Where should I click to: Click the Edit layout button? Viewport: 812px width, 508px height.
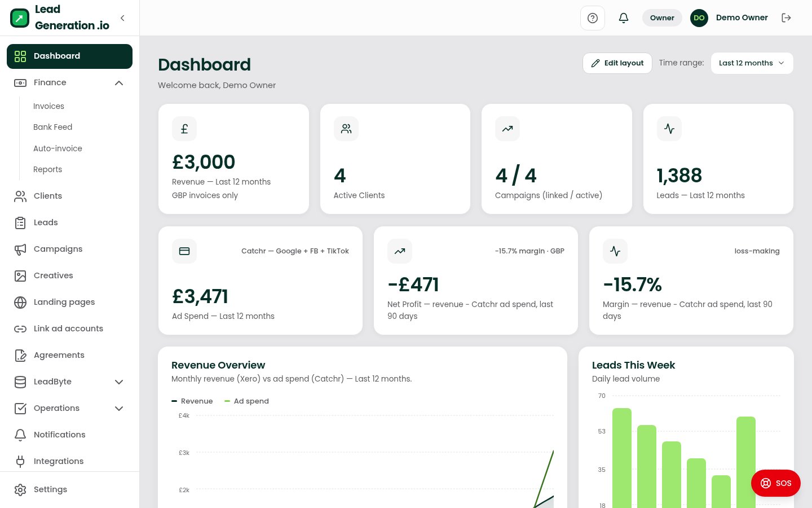617,63
